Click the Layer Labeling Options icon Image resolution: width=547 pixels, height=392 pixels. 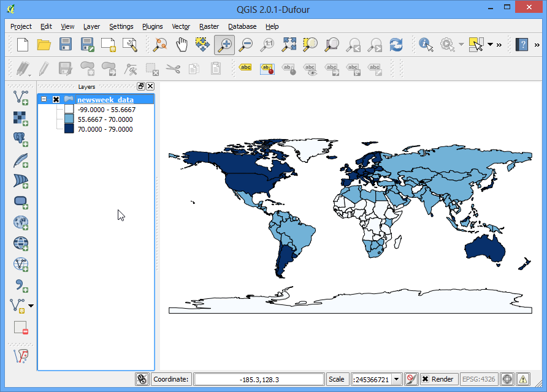click(x=267, y=69)
